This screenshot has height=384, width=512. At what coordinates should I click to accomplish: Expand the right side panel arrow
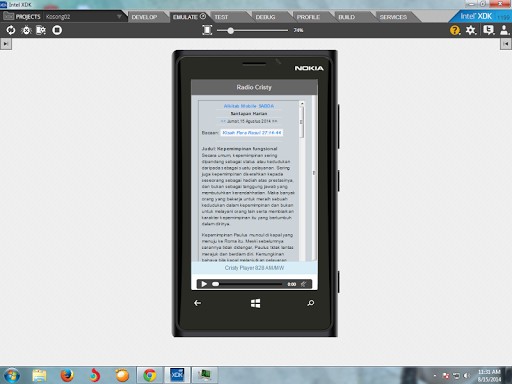506,44
